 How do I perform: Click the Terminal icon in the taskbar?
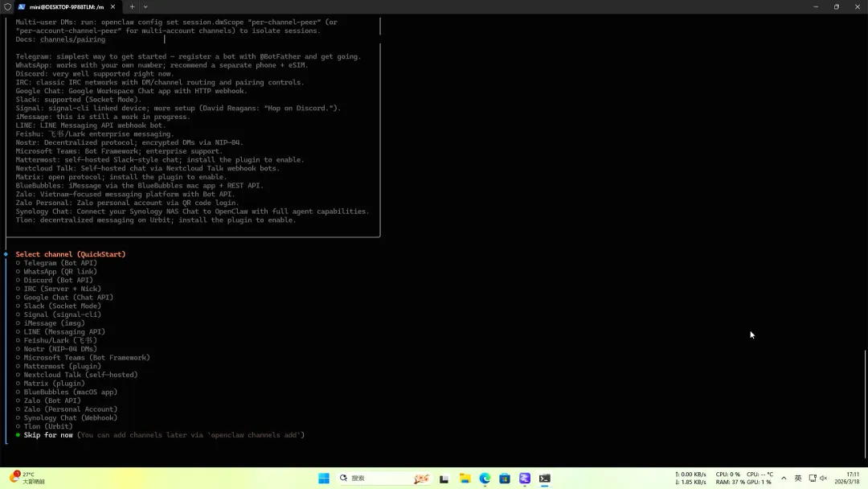[x=545, y=479]
